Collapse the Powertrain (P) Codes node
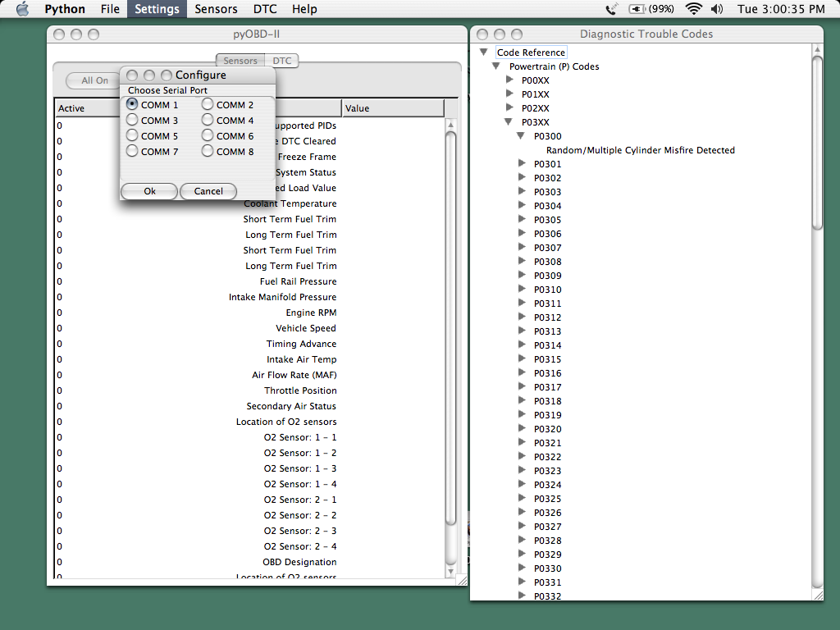The width and height of the screenshot is (840, 630). point(496,66)
